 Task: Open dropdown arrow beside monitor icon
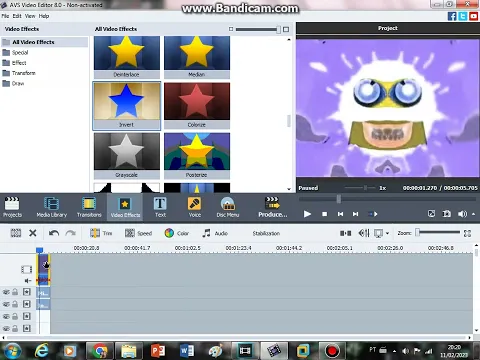pos(387,233)
